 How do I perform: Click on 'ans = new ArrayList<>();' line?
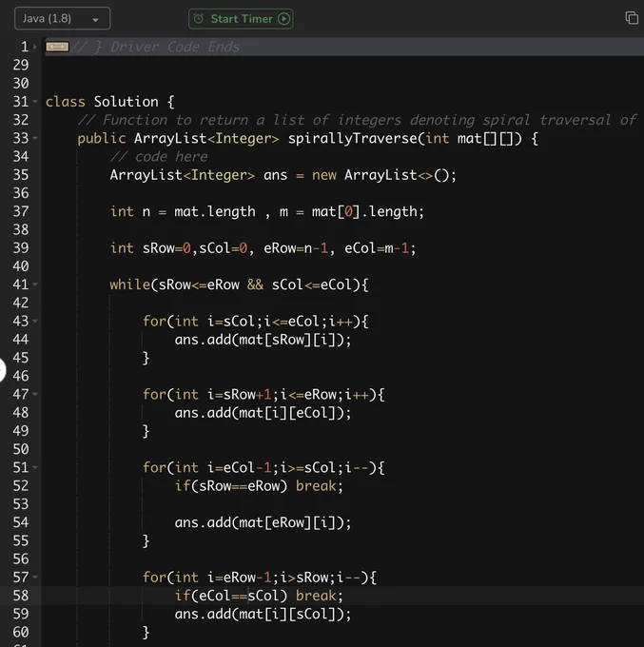360,175
